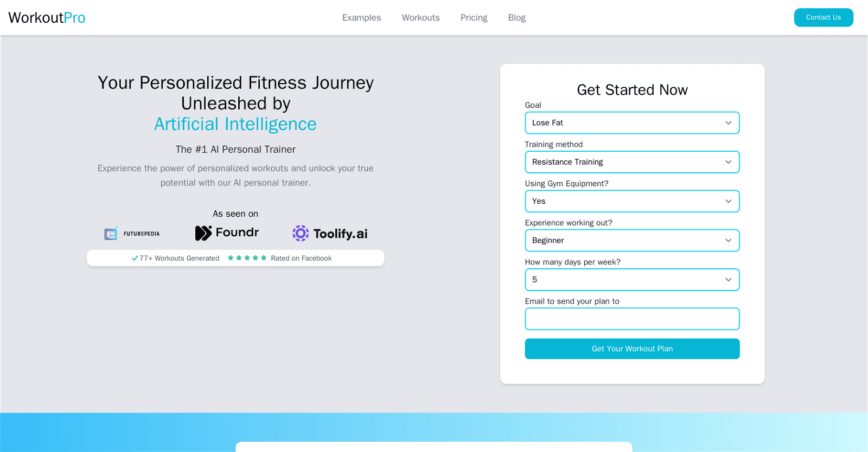Click the Futurepedia logo icon
The height and width of the screenshot is (452, 868).
coord(111,233)
